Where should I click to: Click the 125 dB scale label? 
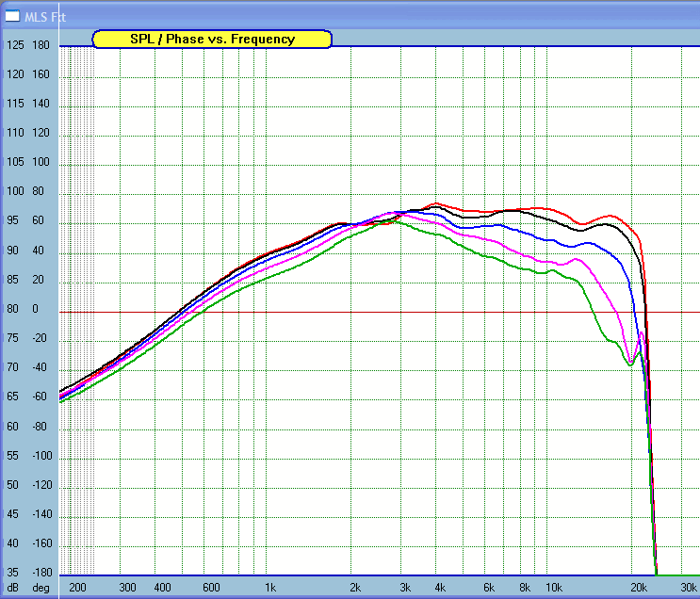click(15, 45)
